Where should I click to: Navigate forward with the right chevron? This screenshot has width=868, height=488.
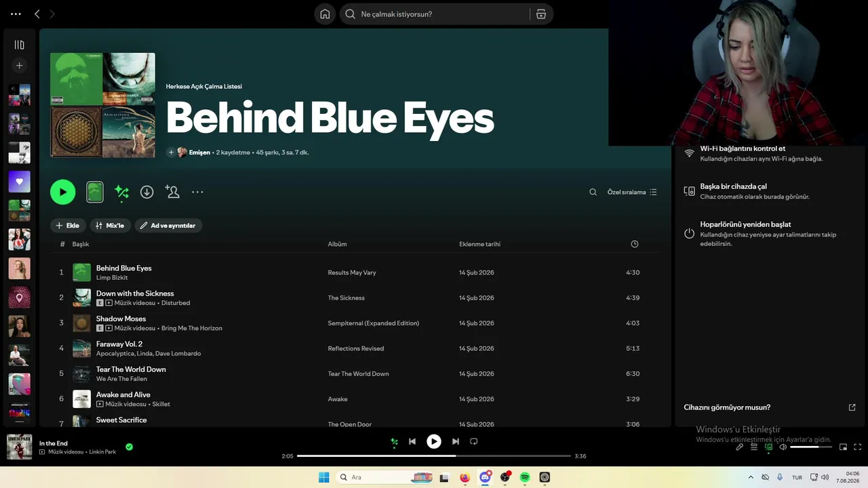point(52,14)
